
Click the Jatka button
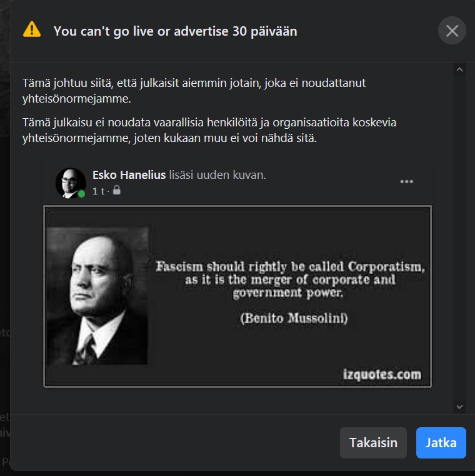pyautogui.click(x=441, y=443)
